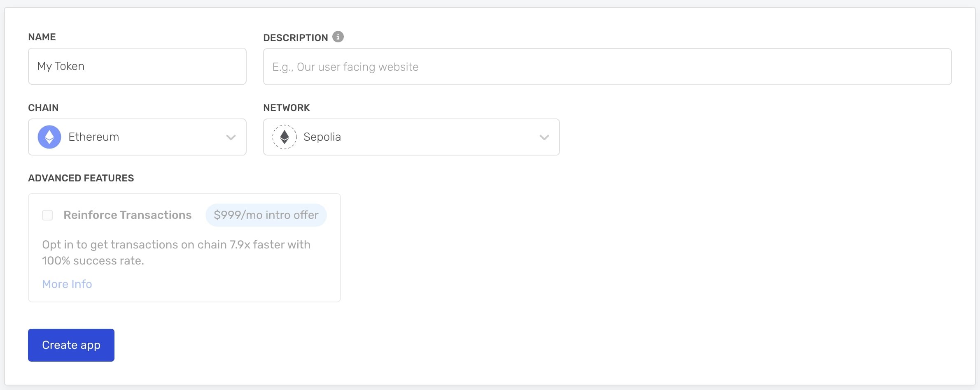Click the Ethereum chain logo icon
This screenshot has width=980, height=390.
(49, 137)
